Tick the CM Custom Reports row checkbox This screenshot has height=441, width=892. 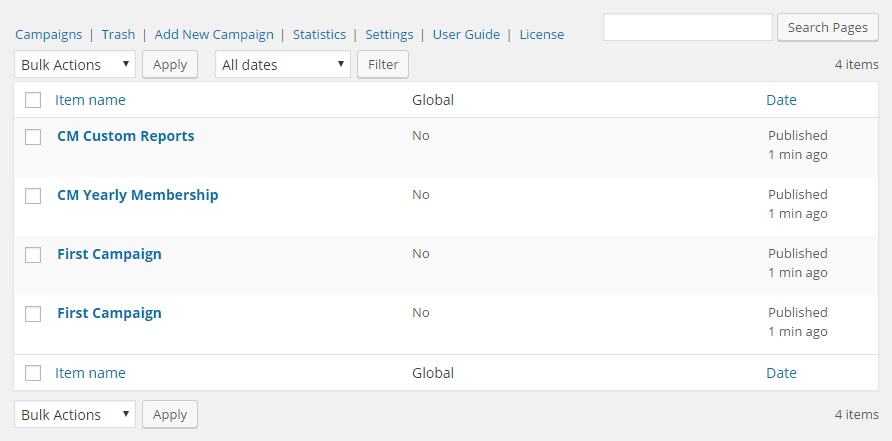[x=33, y=137]
